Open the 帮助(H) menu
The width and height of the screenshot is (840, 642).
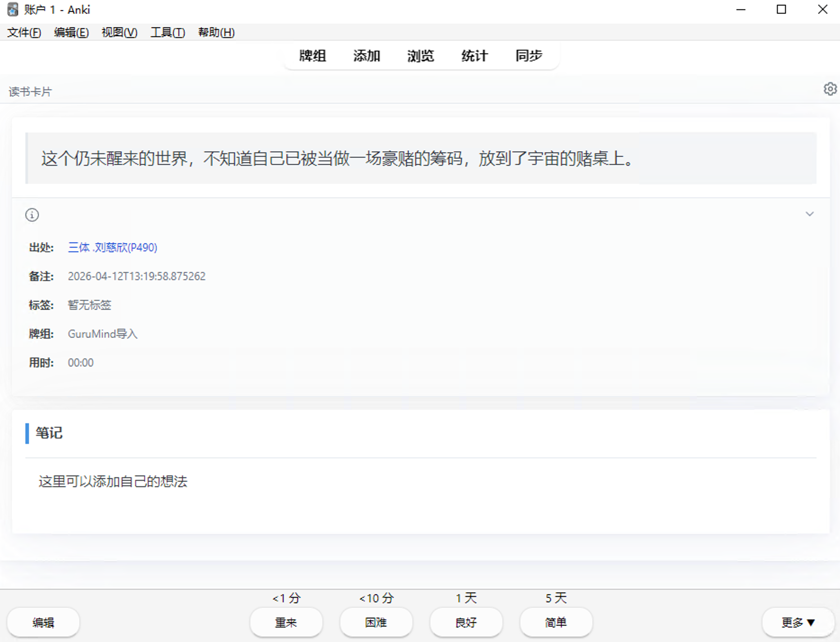click(216, 32)
